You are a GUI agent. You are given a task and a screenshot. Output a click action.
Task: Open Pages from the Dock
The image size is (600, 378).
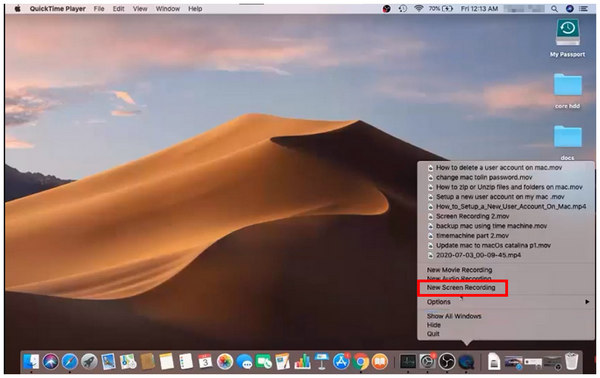coord(283,362)
